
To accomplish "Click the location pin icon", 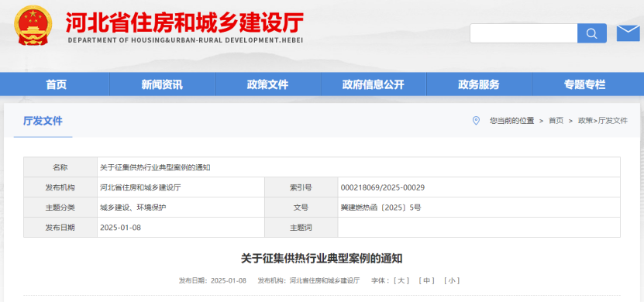I will pos(476,121).
